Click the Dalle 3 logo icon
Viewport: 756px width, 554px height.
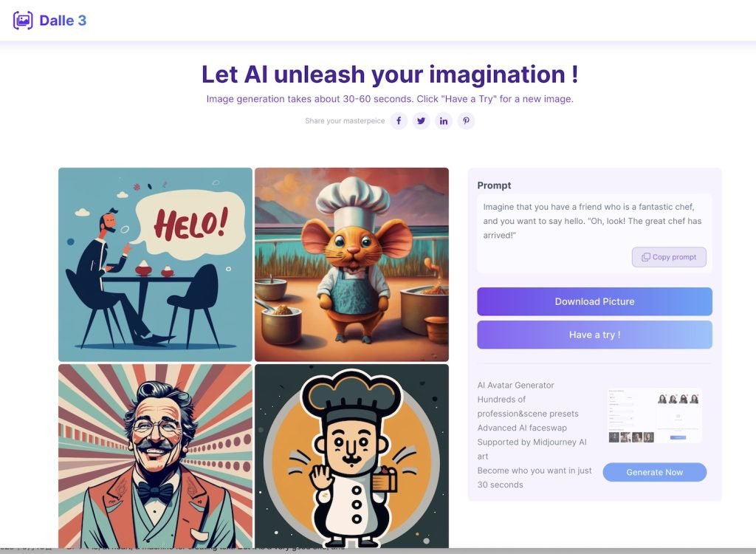[23, 20]
